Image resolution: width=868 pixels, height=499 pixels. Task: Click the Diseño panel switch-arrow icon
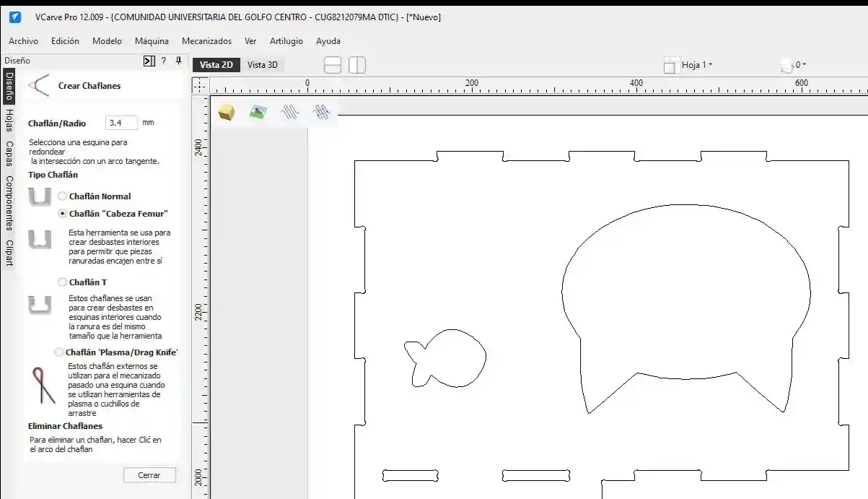(x=149, y=61)
